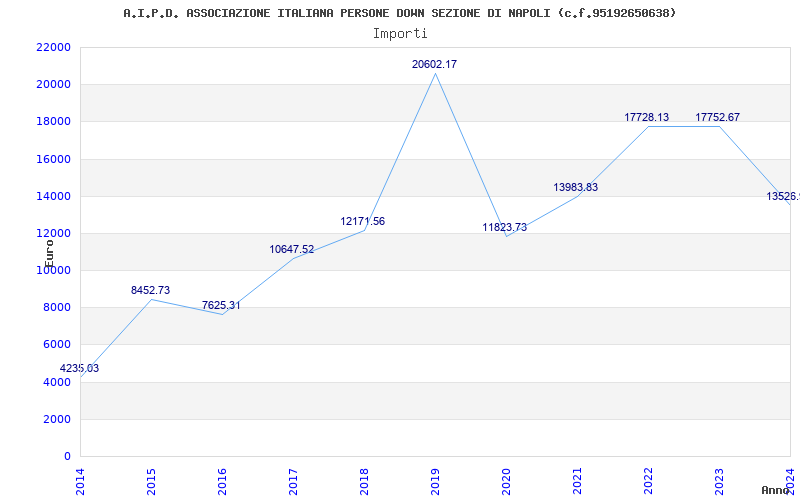Click the Euro y-axis title
Viewport: 800px width, 500px height.
(x=49, y=253)
